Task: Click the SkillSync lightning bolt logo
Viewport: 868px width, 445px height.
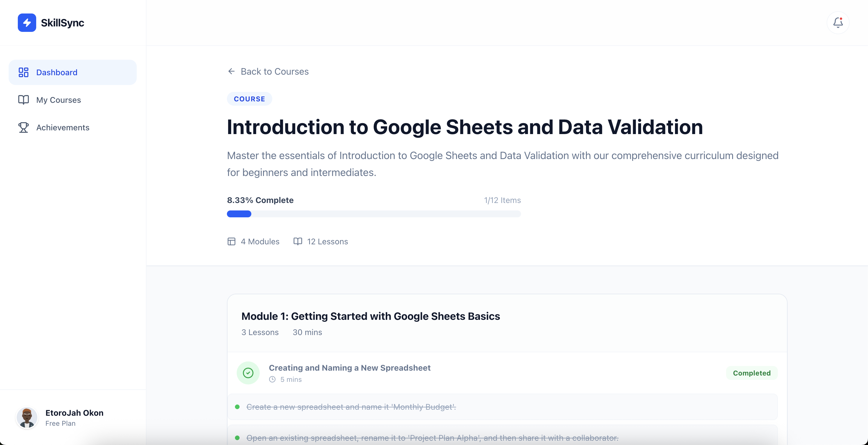Action: tap(27, 23)
